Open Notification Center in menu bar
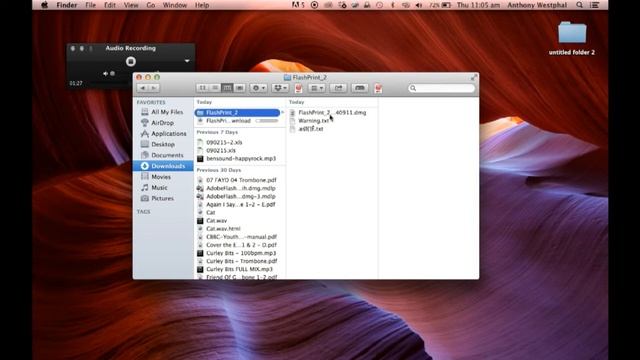The height and width of the screenshot is (360, 640). point(595,5)
